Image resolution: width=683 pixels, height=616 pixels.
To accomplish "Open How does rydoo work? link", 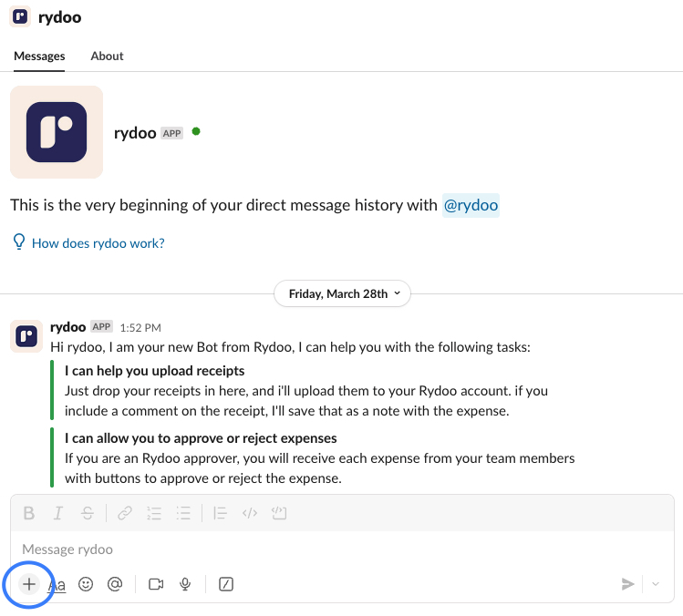I will point(98,243).
